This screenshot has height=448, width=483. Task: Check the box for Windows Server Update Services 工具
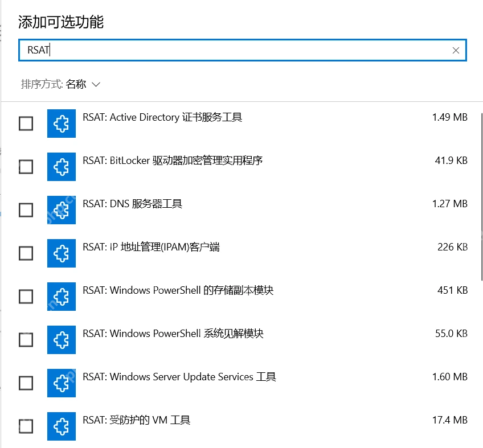pyautogui.click(x=26, y=383)
